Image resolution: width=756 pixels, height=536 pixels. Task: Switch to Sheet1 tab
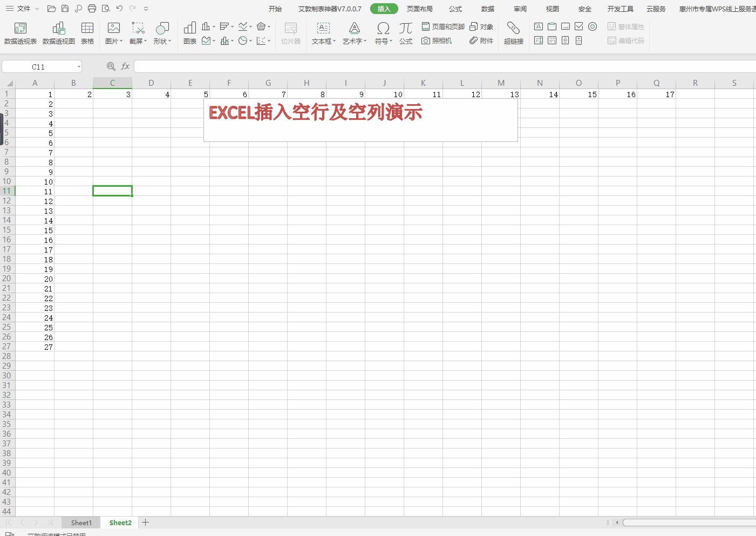click(x=81, y=523)
